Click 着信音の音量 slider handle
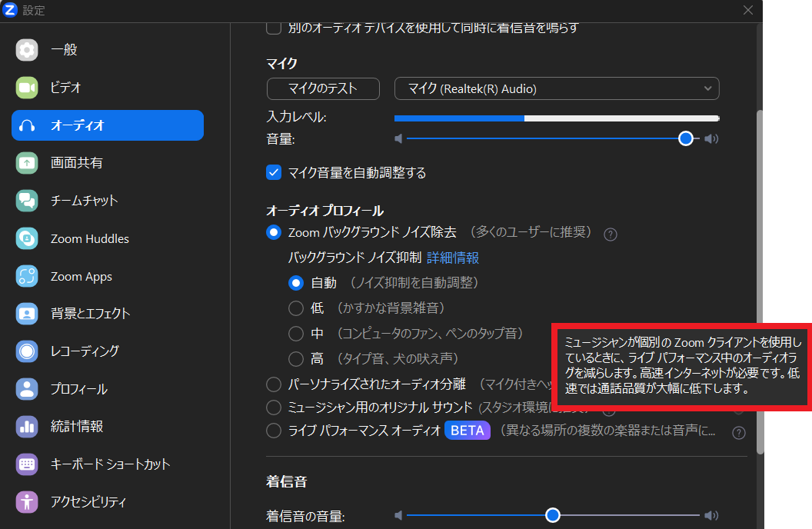Viewport: 812px width, 529px height. coord(553,515)
